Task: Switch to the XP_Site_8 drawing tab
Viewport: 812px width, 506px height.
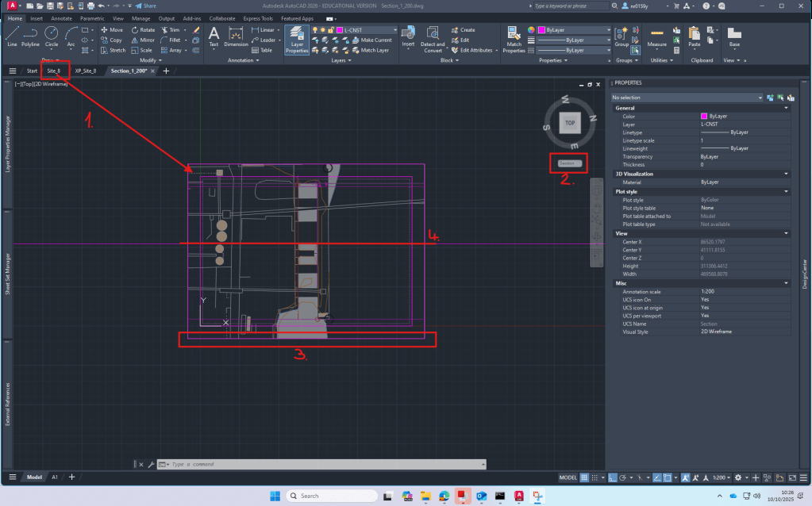Action: pyautogui.click(x=85, y=71)
